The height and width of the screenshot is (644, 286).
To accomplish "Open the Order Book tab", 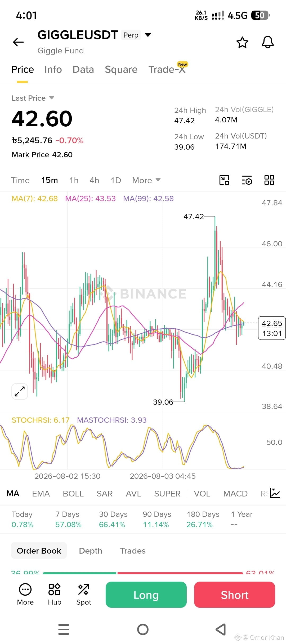I will coord(39,551).
